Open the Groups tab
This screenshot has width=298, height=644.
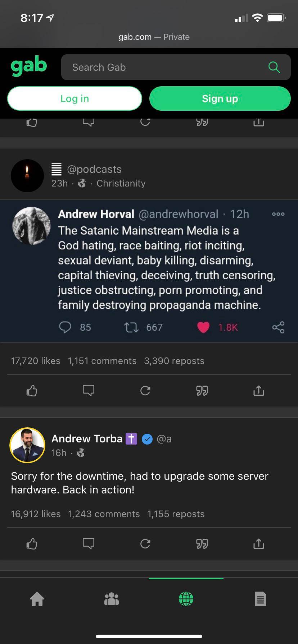pos(112,599)
